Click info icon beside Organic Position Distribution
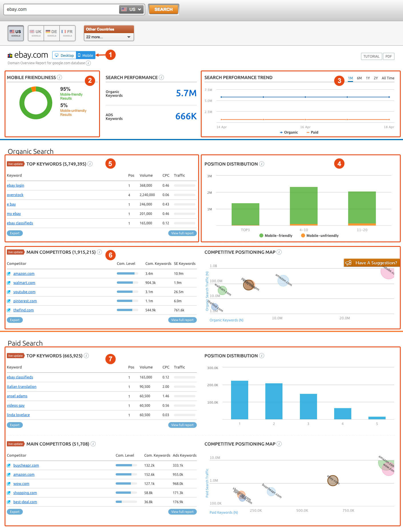Viewport: 403px width, 532px height. click(x=261, y=164)
